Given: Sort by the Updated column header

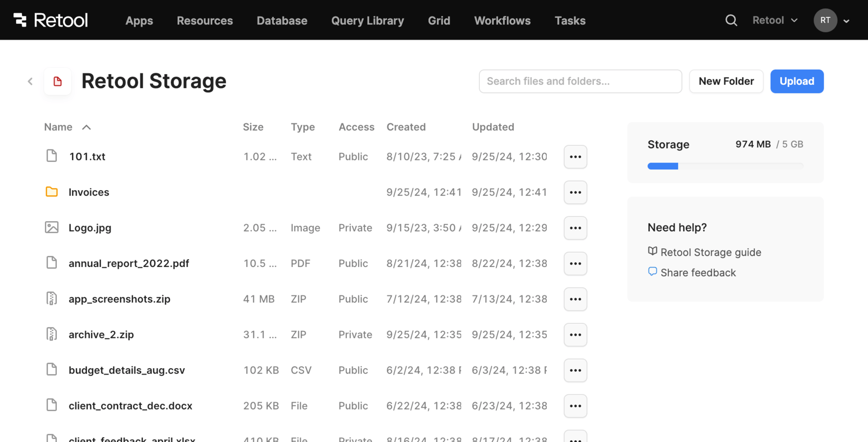Looking at the screenshot, I should [493, 127].
